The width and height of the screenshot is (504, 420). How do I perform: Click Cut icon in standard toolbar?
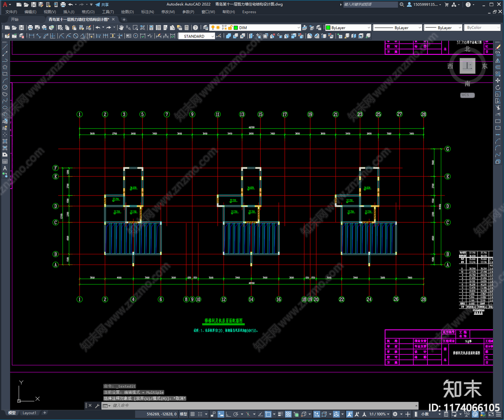(x=60, y=28)
